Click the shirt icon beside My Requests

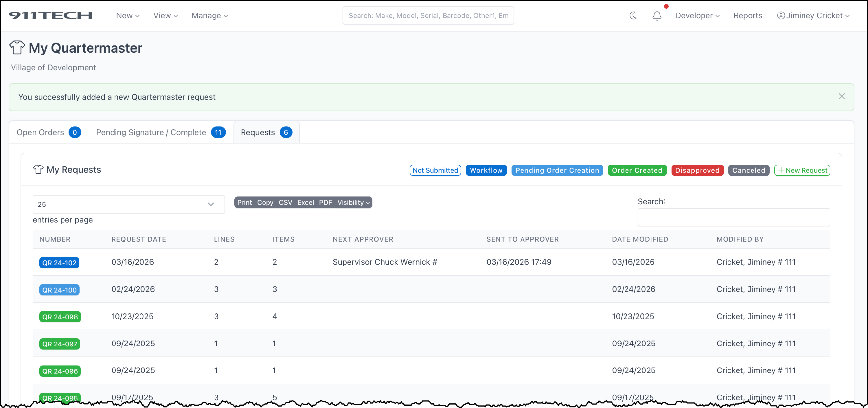point(38,170)
